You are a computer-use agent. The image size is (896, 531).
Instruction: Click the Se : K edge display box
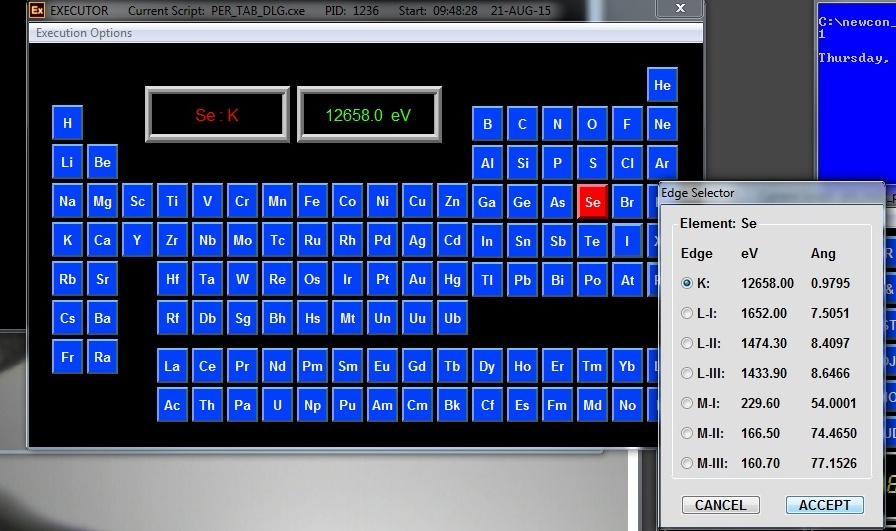(x=217, y=115)
